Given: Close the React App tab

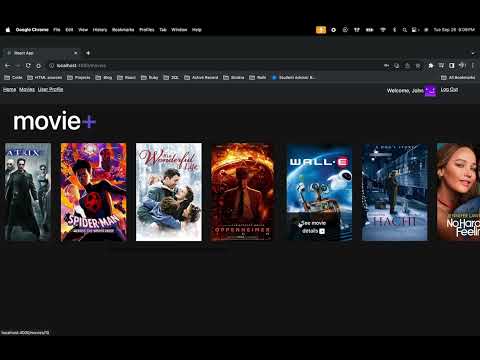Looking at the screenshot, I should click(x=76, y=53).
